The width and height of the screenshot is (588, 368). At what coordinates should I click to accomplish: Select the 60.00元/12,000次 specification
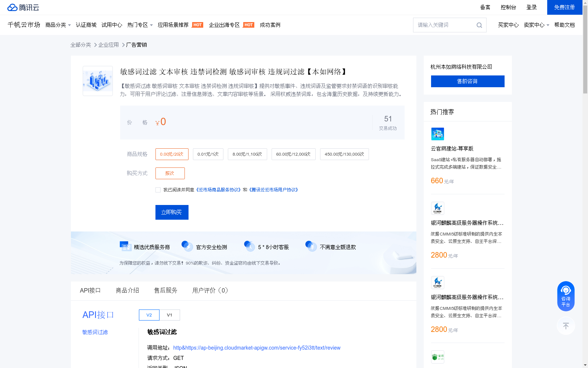click(x=293, y=154)
